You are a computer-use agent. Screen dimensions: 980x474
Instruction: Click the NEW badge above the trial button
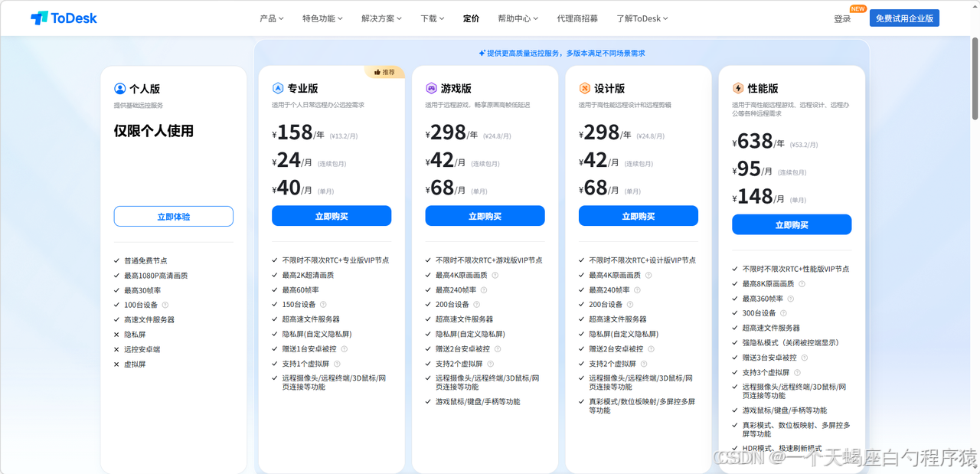(857, 8)
